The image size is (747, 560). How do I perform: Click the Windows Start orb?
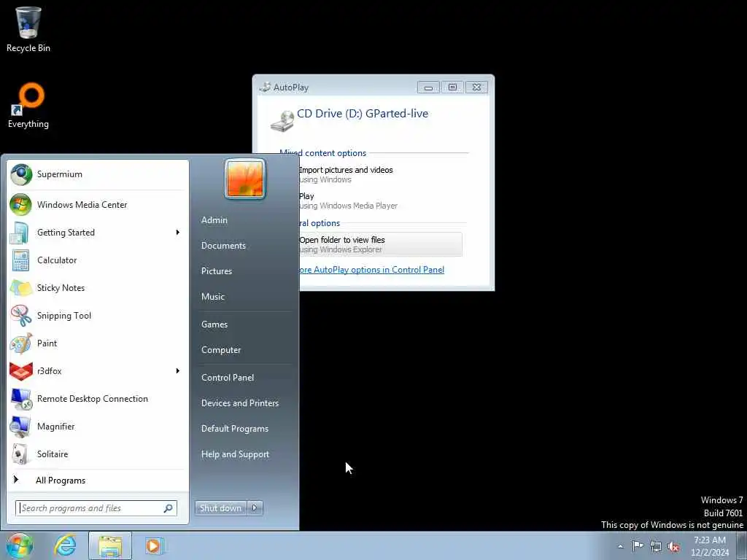(20, 545)
